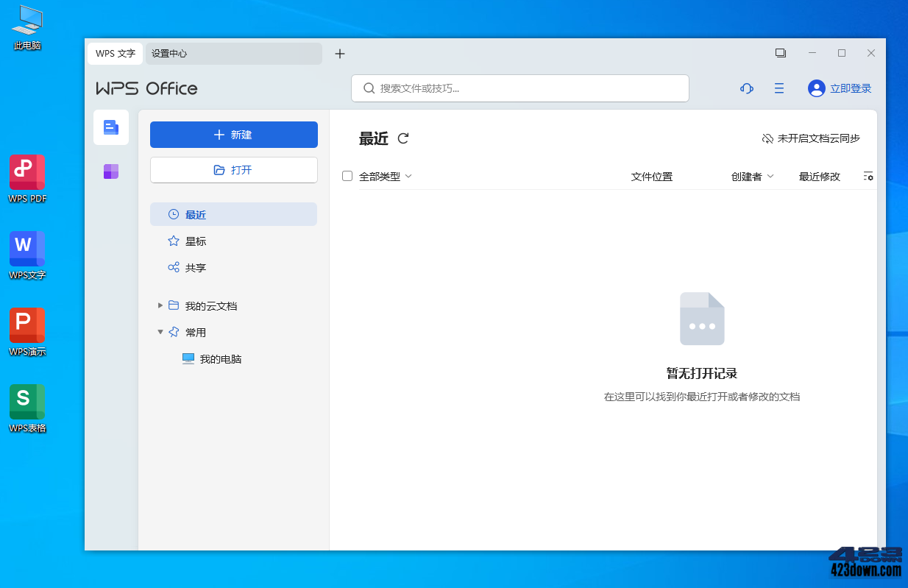
Task: Open a new tab with the plus button
Action: (339, 53)
